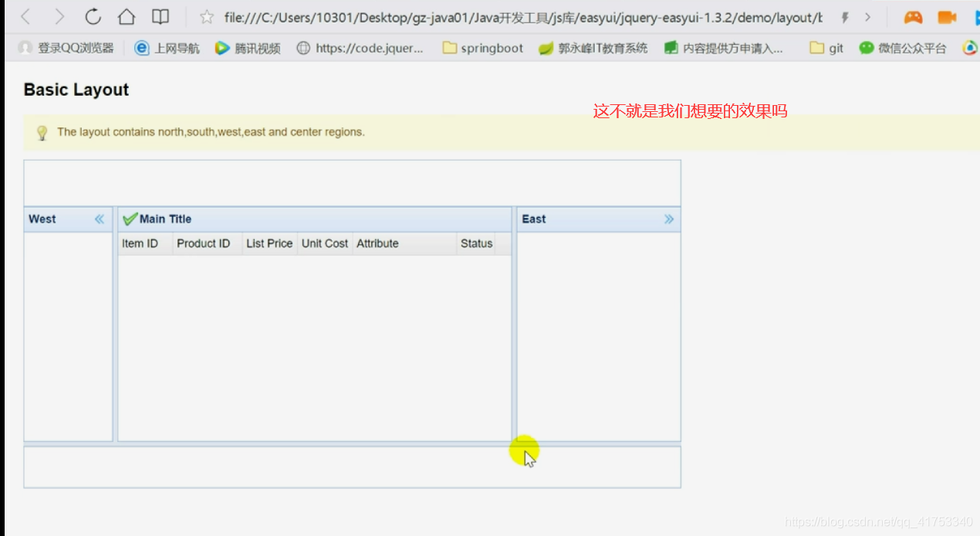Collapse the West panel with its arrow
The image size is (980, 536).
(x=100, y=219)
